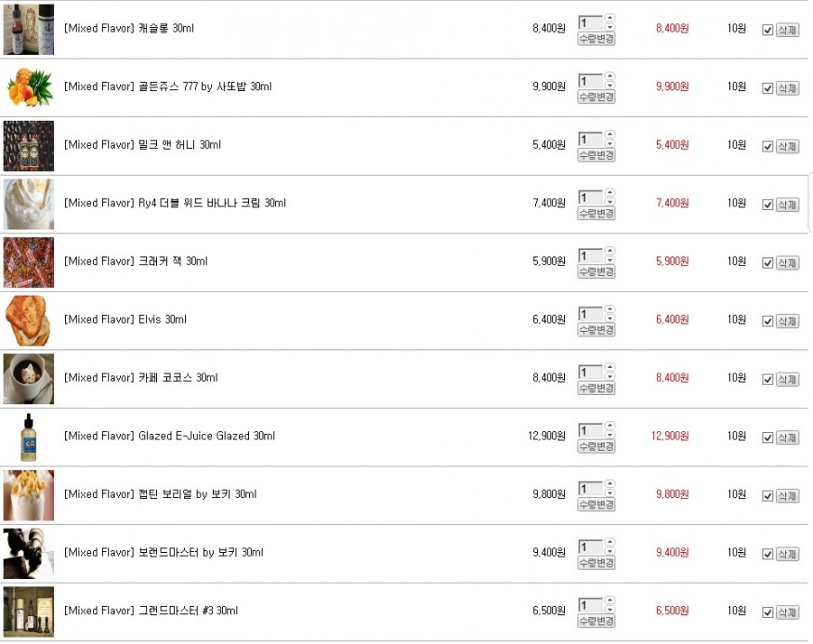Screen dimensions: 813x644
Task: Delete 보랜드마스터 by 보키 with 삭제 button
Action: coord(787,555)
